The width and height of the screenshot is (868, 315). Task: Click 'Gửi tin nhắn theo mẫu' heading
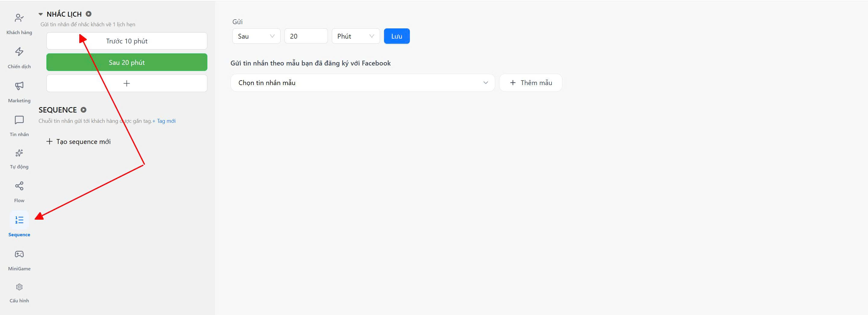point(310,63)
